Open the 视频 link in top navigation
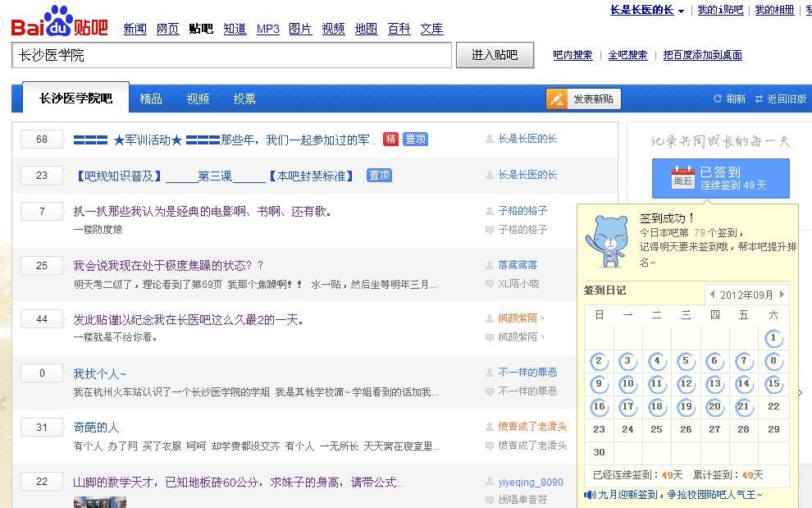812x508 pixels. [x=334, y=29]
